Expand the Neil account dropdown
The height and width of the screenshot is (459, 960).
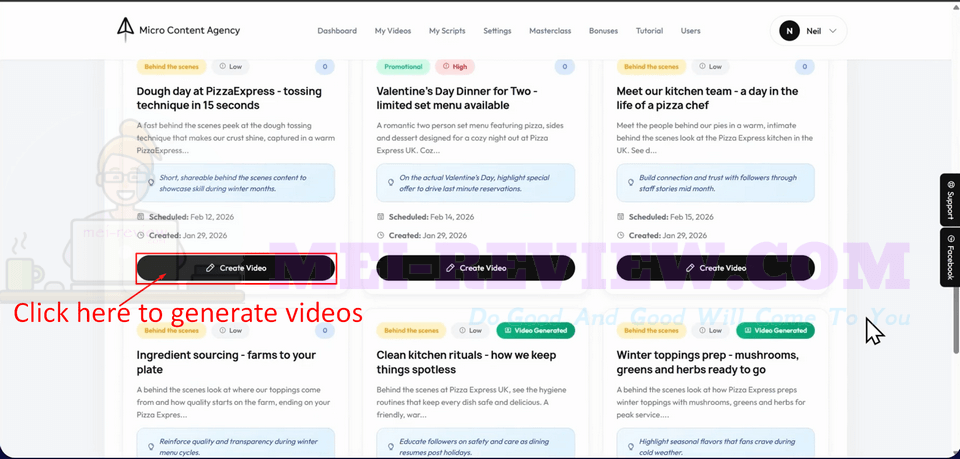coord(808,31)
